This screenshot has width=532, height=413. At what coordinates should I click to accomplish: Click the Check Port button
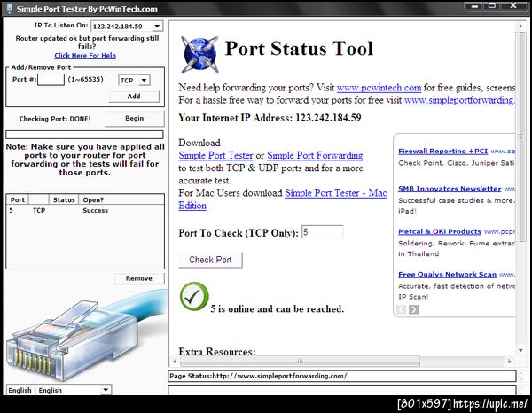210,260
